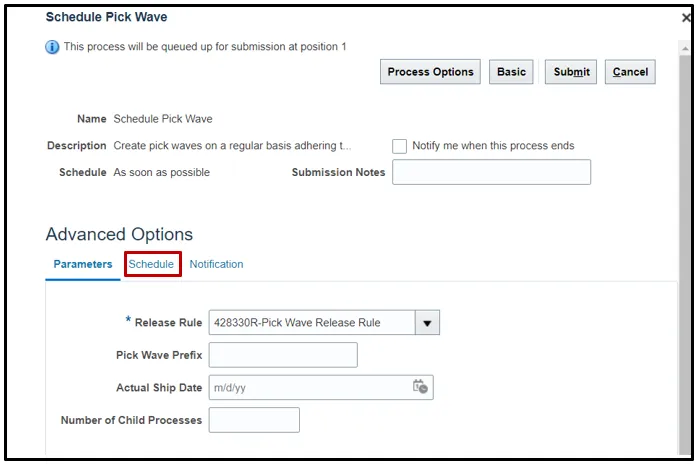This screenshot has height=465, width=697.
Task: Click the truncated Description text
Action: pos(232,146)
